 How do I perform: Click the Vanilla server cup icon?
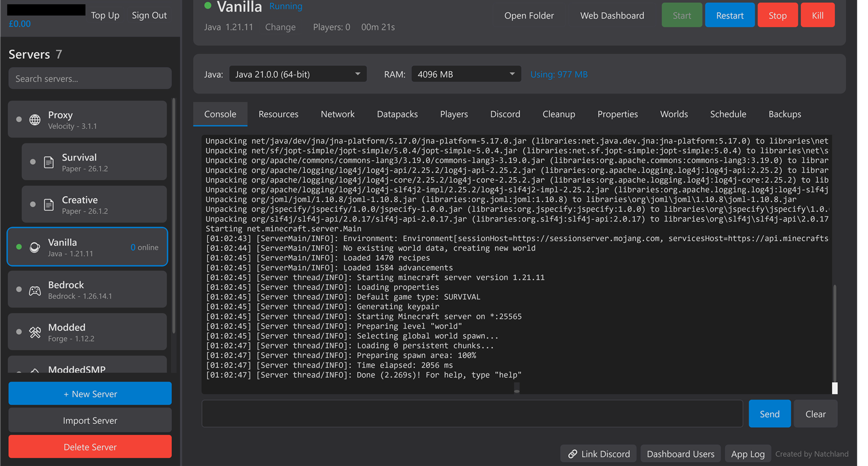tap(35, 247)
